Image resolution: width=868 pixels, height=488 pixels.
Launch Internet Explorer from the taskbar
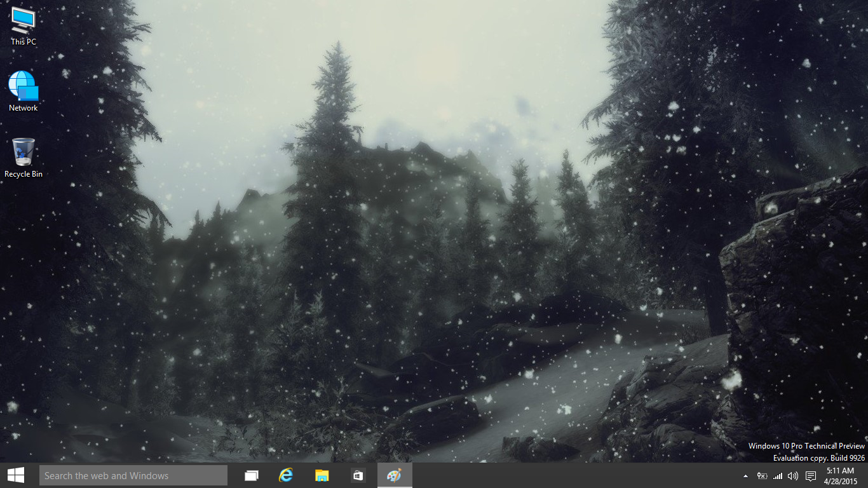tap(287, 475)
